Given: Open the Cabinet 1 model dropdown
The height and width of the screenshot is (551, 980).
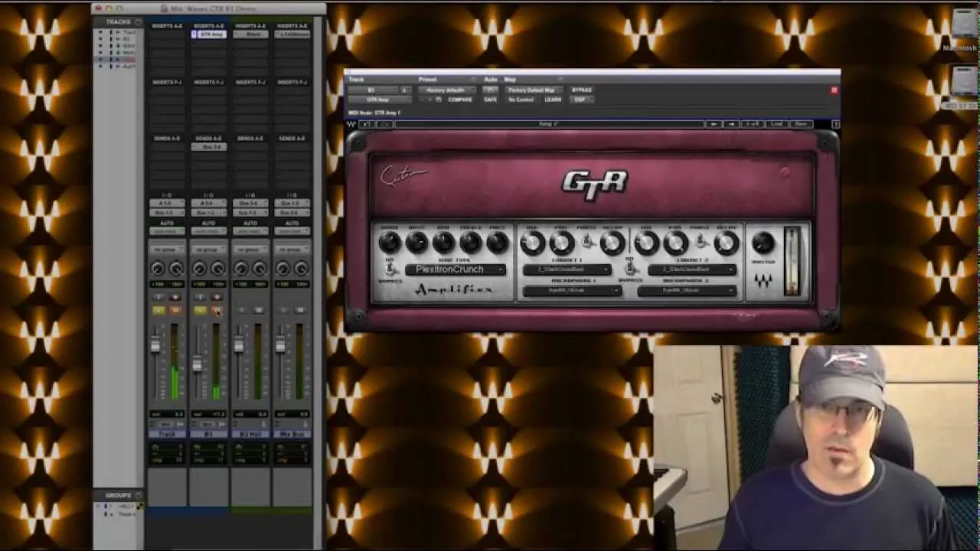Looking at the screenshot, I should (567, 269).
